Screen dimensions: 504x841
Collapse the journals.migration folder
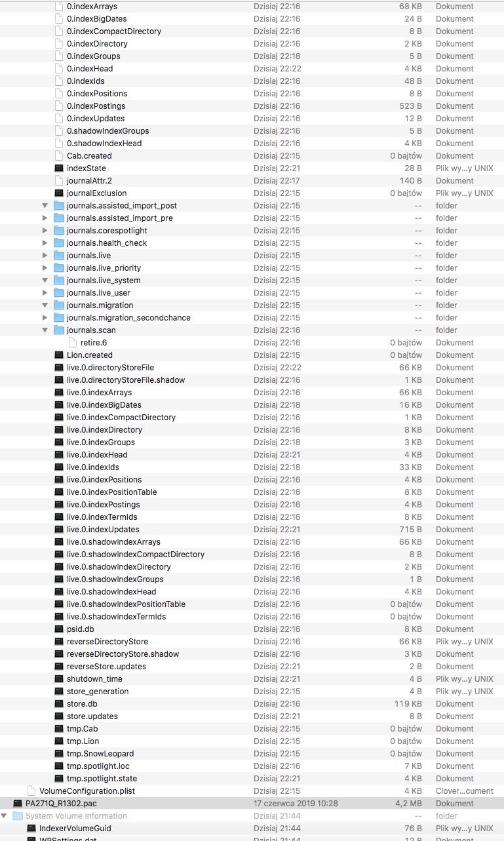point(45,305)
